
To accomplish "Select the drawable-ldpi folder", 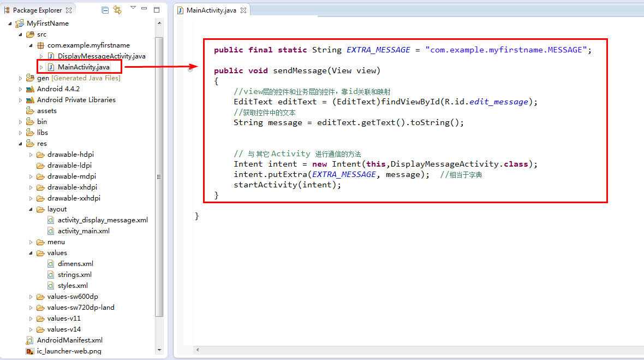I will pyautogui.click(x=69, y=165).
